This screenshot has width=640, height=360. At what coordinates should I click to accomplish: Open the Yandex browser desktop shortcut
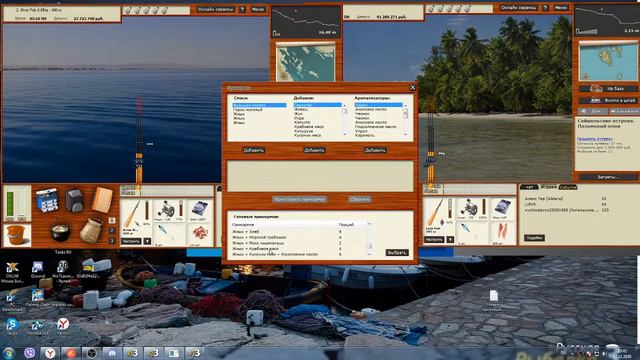click(63, 327)
